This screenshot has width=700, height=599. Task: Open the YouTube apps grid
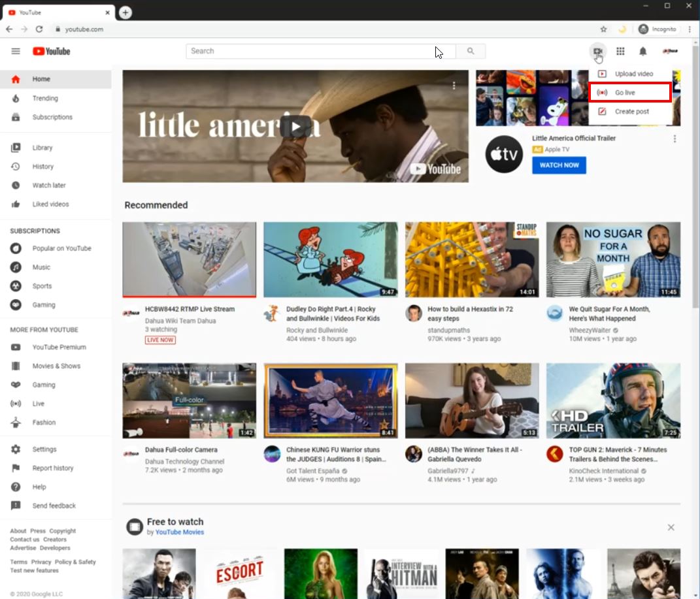620,52
